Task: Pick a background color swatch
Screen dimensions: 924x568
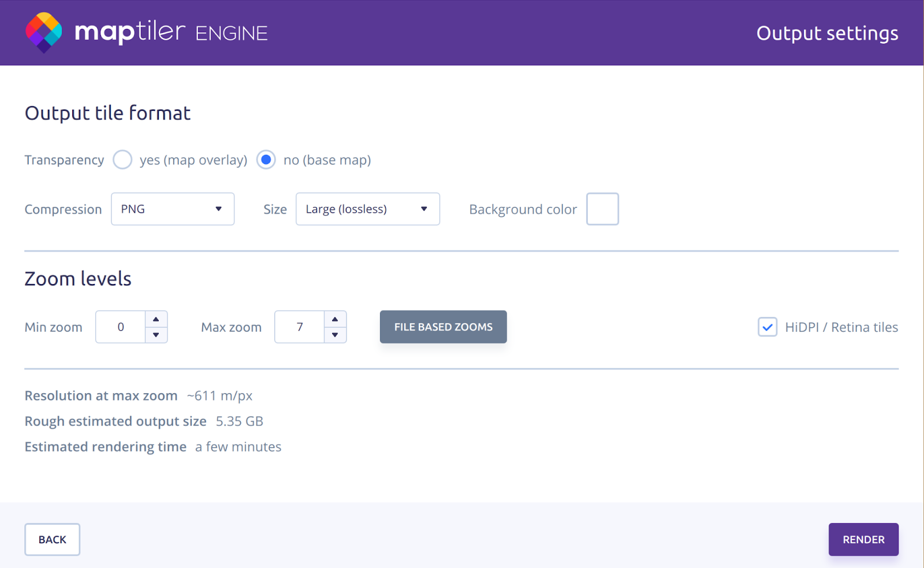Action: 602,209
